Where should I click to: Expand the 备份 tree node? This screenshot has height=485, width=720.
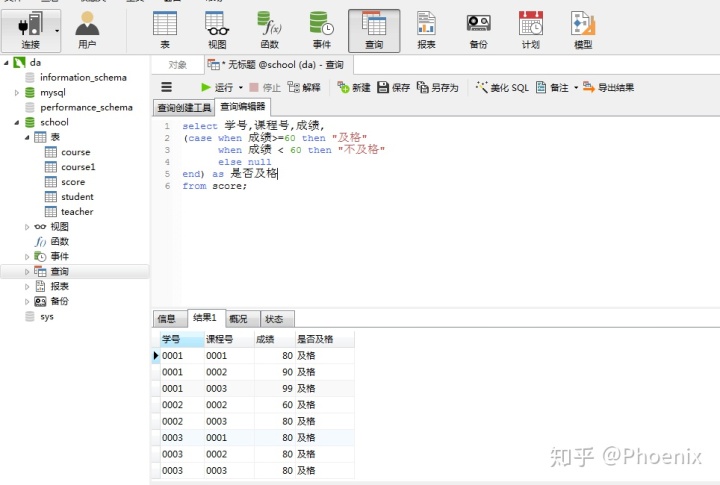(27, 302)
